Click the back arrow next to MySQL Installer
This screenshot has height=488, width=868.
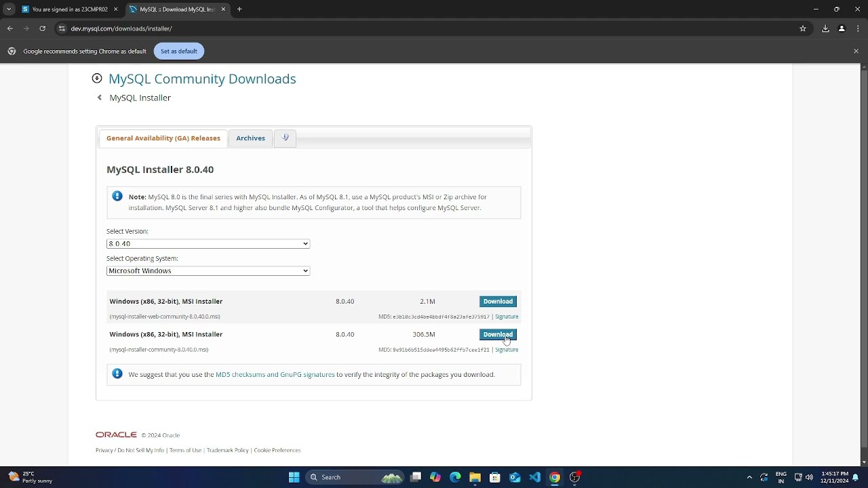point(100,98)
